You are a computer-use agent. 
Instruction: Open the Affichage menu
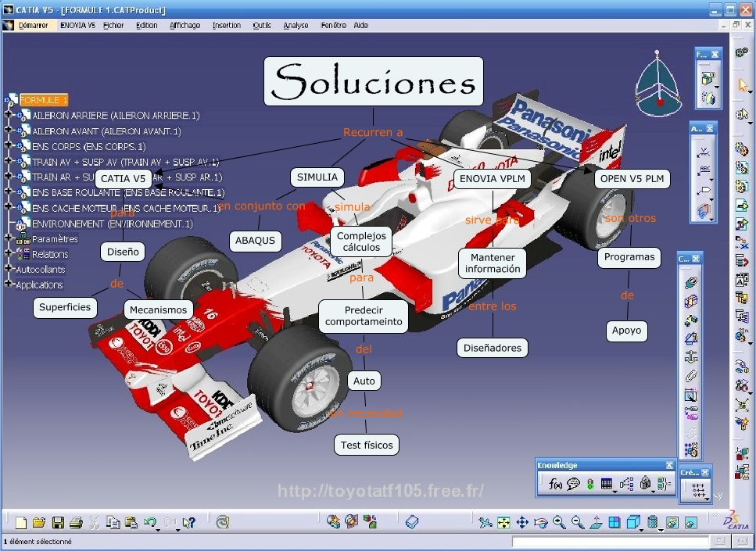(185, 25)
